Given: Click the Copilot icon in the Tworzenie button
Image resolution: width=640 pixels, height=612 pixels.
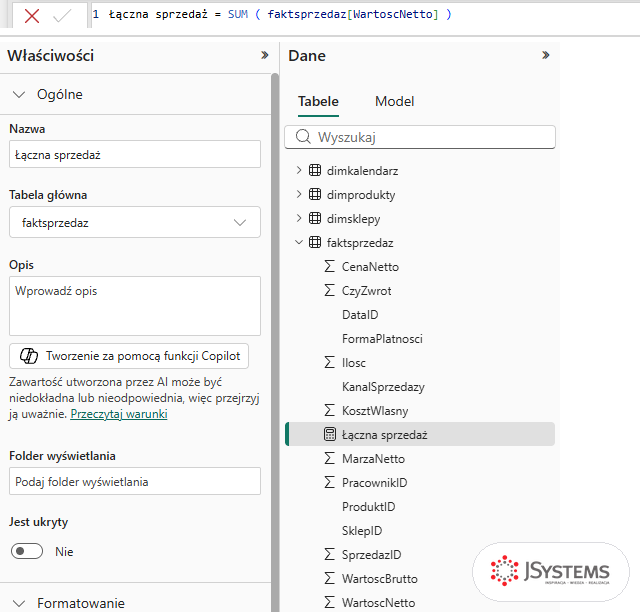Looking at the screenshot, I should coord(29,356).
